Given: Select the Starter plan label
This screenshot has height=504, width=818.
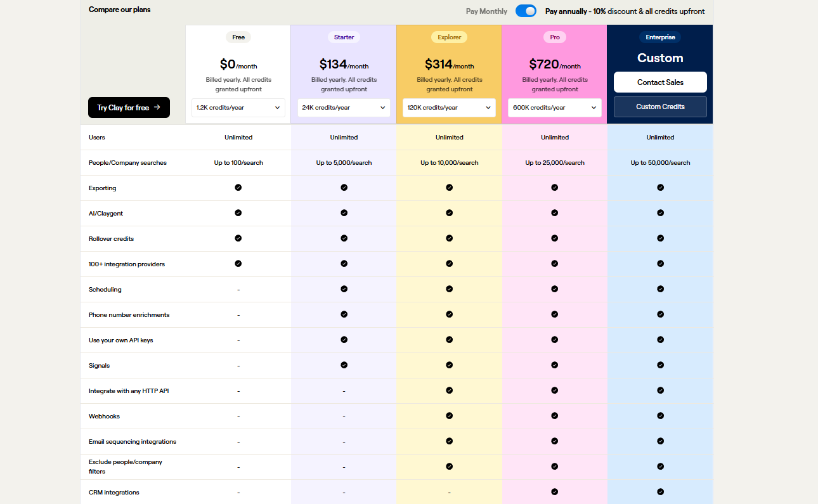Looking at the screenshot, I should [x=344, y=37].
